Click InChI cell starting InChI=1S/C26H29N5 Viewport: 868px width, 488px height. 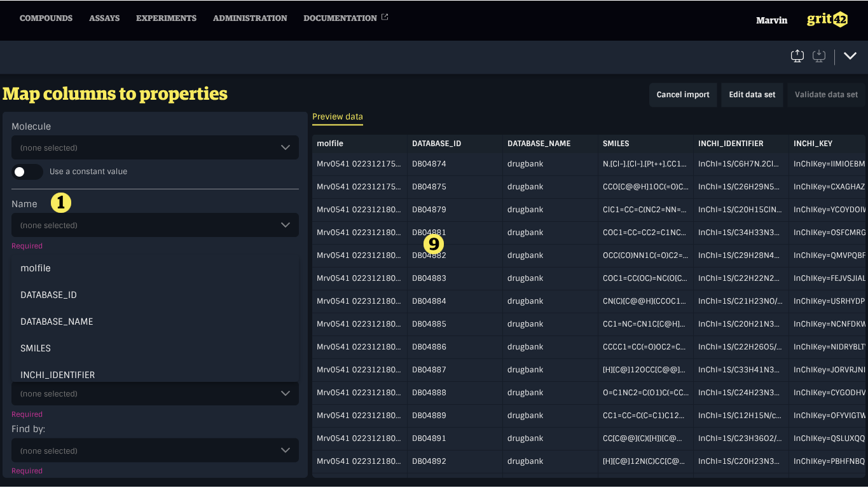pos(741,187)
